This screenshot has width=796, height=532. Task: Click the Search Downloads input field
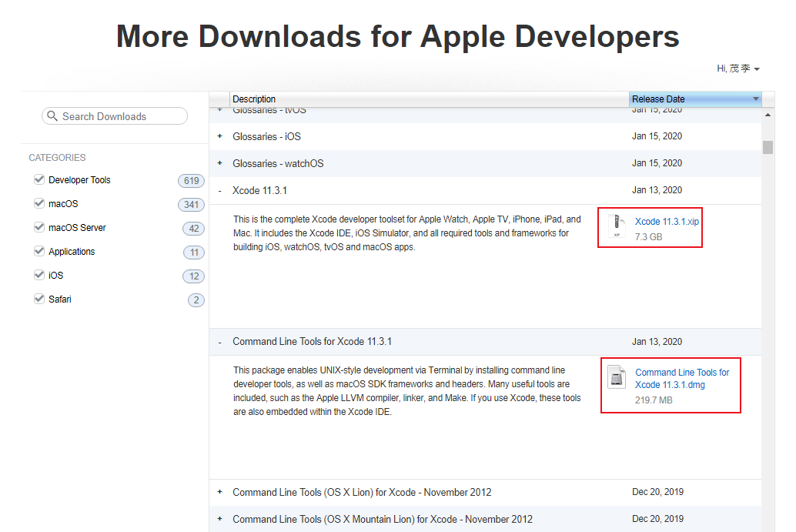(x=115, y=116)
